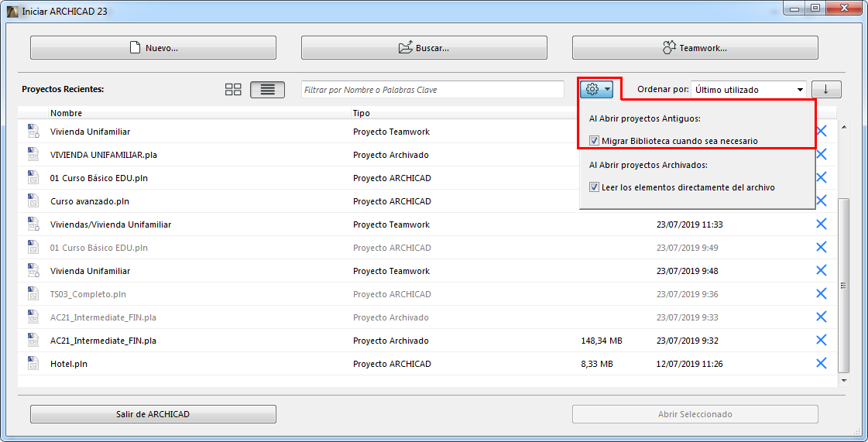This screenshot has width=868, height=442.
Task: Click the 23/07/2019 11:33 date cell
Action: (690, 224)
